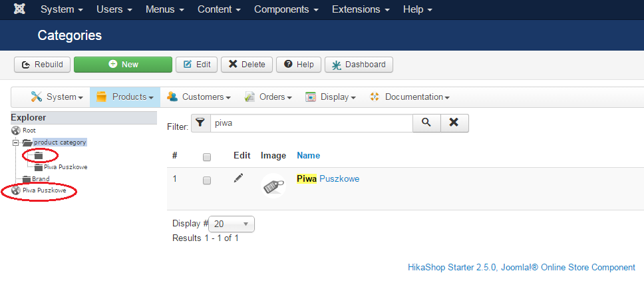Toggle the select-all checkbox in table header

(x=207, y=157)
